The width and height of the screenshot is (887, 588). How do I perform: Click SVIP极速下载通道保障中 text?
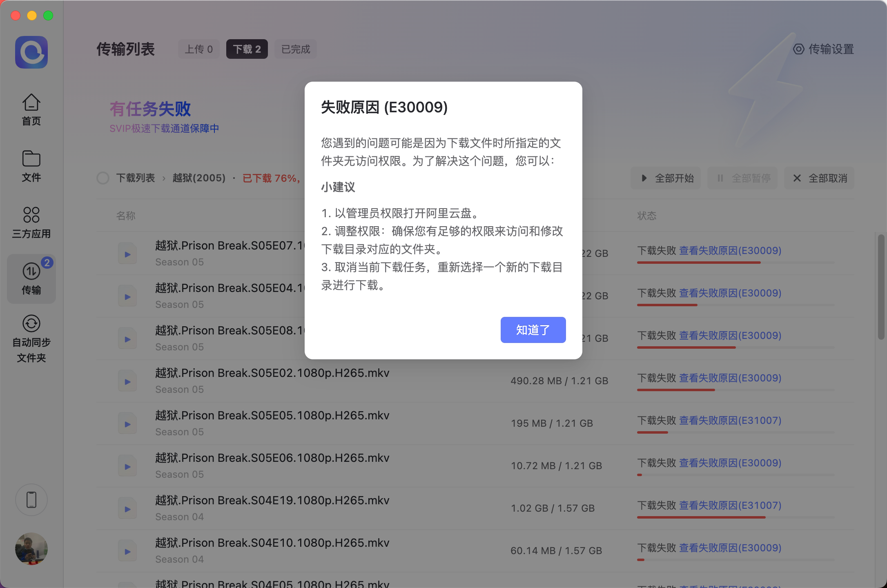[x=164, y=128]
